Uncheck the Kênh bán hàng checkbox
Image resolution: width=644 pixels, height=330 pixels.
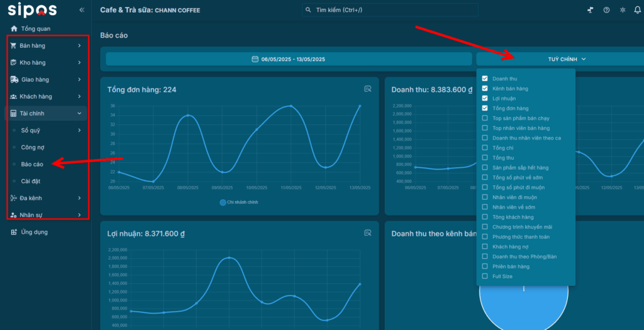(x=485, y=88)
